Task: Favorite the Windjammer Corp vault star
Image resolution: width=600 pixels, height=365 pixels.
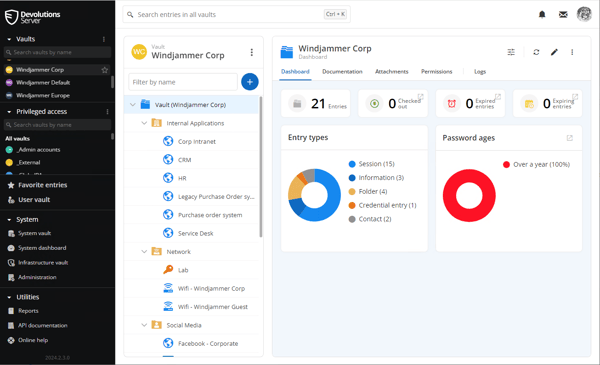Action: click(x=104, y=70)
